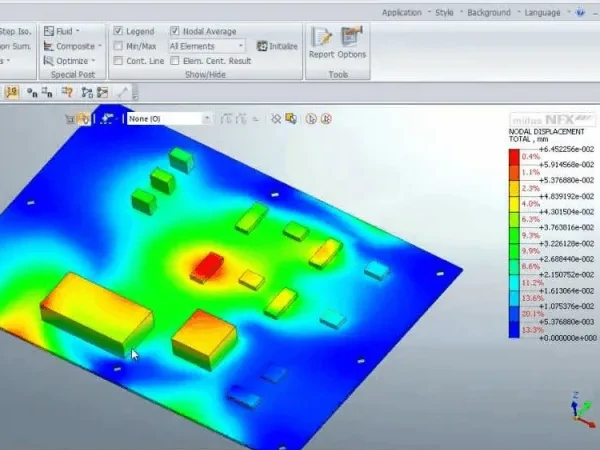Click the red result chart toolbar icon
The width and height of the screenshot is (600, 450).
pos(103,92)
